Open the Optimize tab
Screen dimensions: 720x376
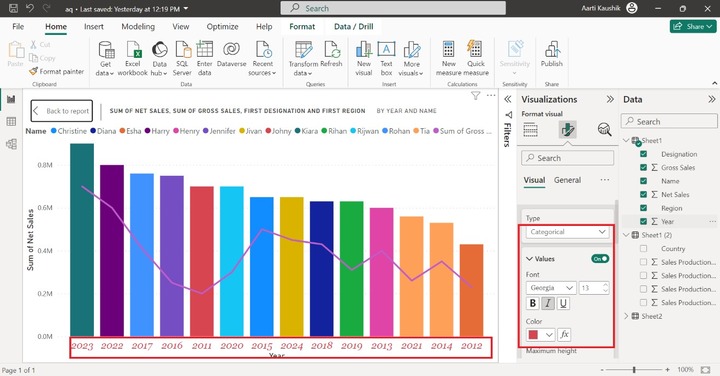pyautogui.click(x=222, y=27)
